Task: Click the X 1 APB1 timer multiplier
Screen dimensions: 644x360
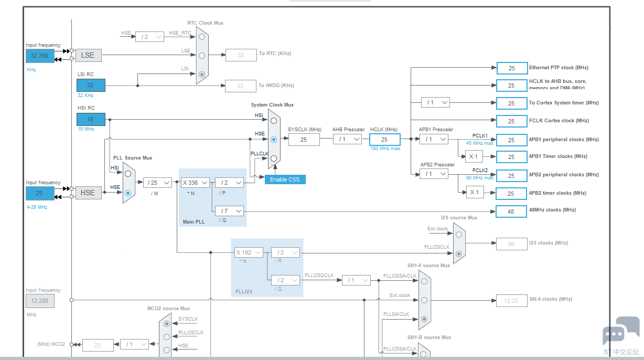Action: click(474, 156)
